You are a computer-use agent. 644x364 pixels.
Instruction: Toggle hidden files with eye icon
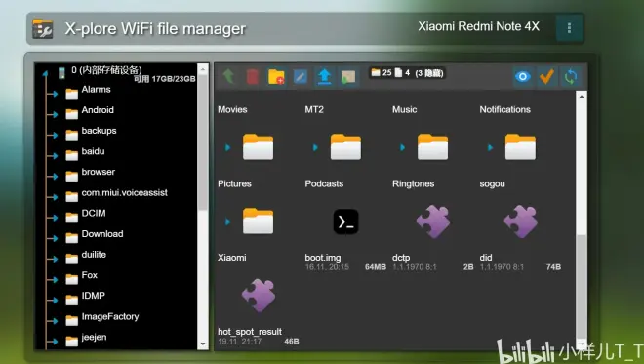pos(522,77)
